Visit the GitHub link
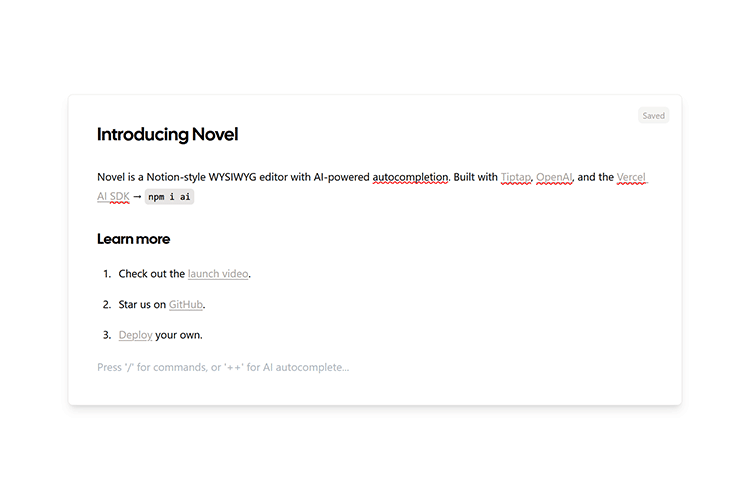This screenshot has width=750, height=500. coord(186,304)
